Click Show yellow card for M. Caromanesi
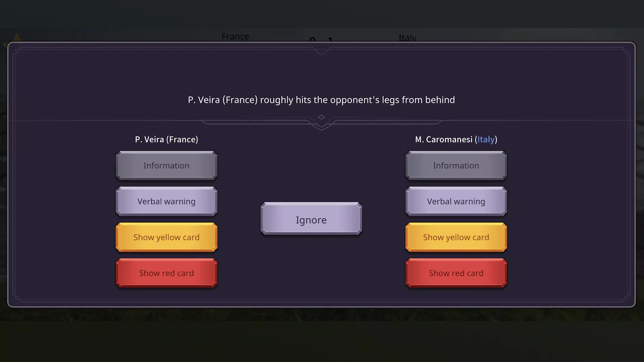Viewport: 644px width, 362px height. point(456,237)
